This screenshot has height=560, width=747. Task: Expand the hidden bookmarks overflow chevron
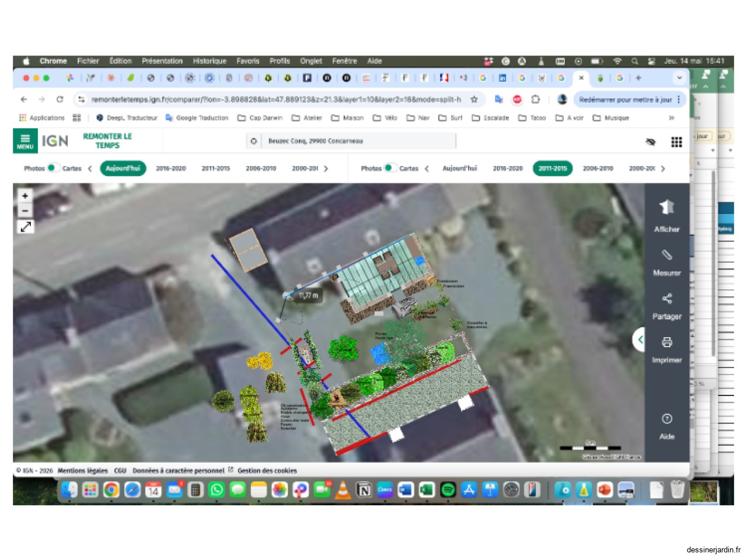(x=672, y=118)
